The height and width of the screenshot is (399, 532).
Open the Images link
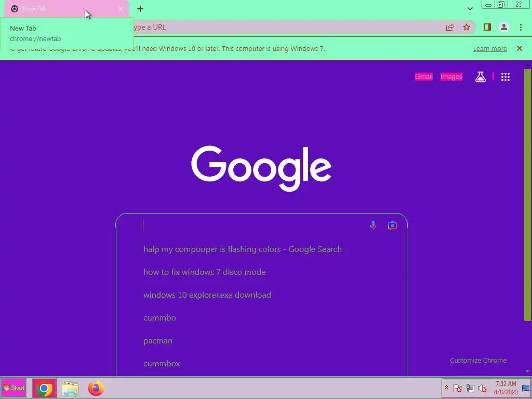[x=451, y=77]
